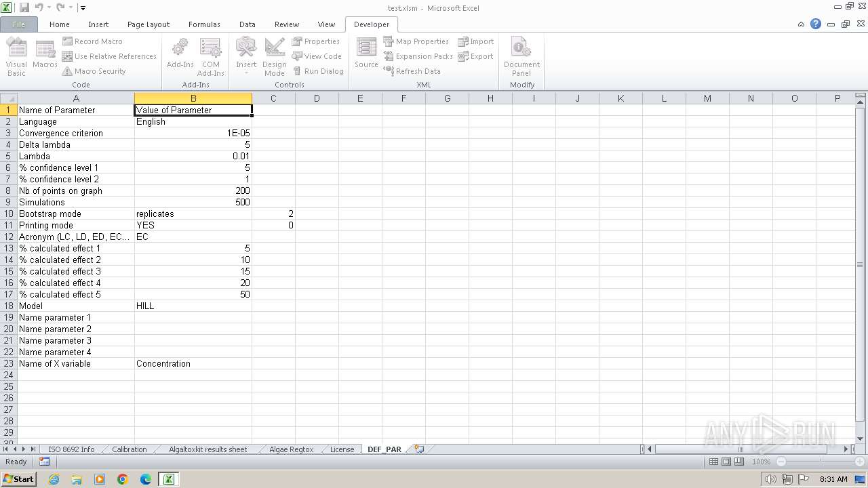Switch to the Data tab
The width and height of the screenshot is (868, 488).
click(x=248, y=24)
